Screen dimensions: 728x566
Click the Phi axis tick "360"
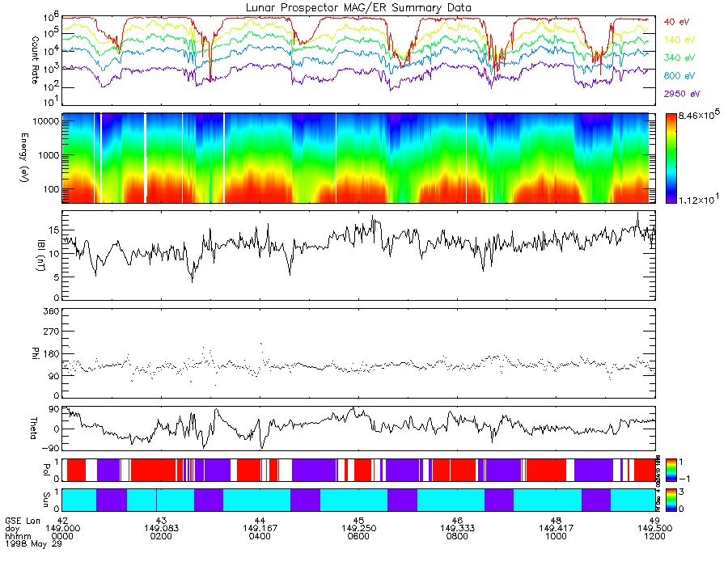(51, 311)
